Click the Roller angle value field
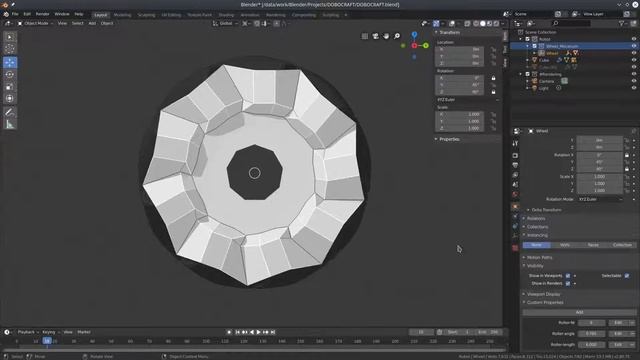The height and width of the screenshot is (360, 640). [591, 333]
